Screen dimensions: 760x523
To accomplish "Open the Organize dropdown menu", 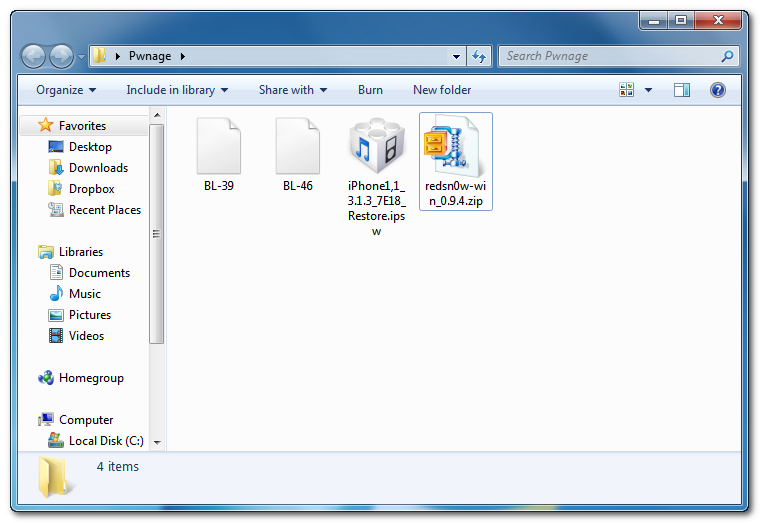I will [x=66, y=90].
